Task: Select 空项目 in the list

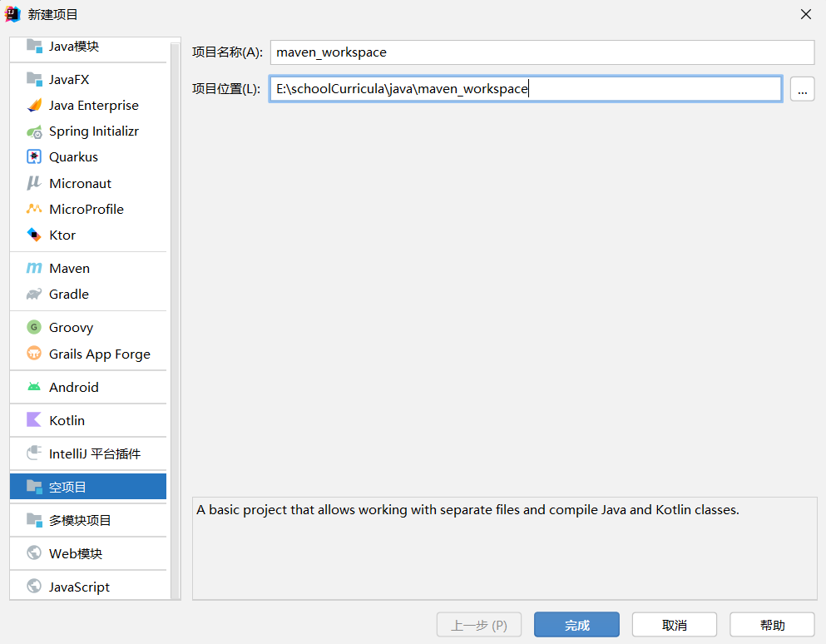Action: click(x=88, y=487)
